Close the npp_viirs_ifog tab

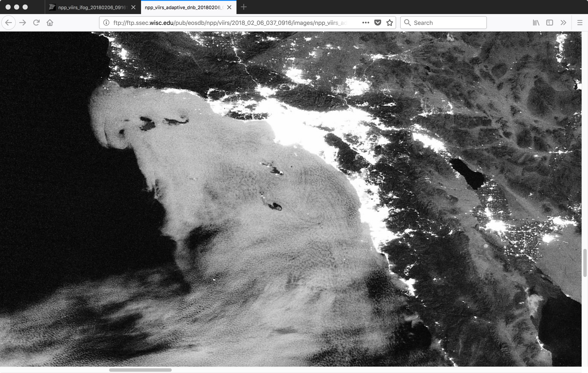133,7
